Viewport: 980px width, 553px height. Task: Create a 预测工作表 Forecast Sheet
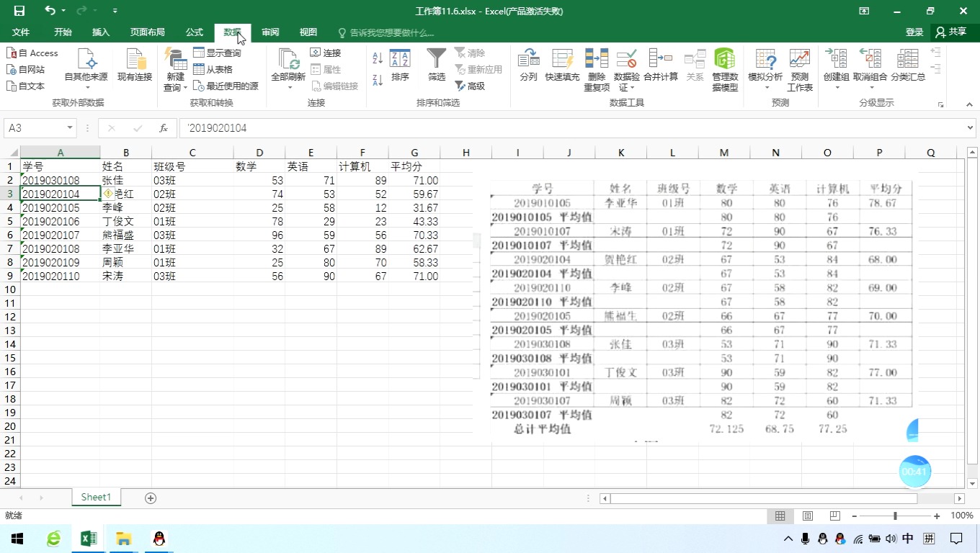(799, 68)
